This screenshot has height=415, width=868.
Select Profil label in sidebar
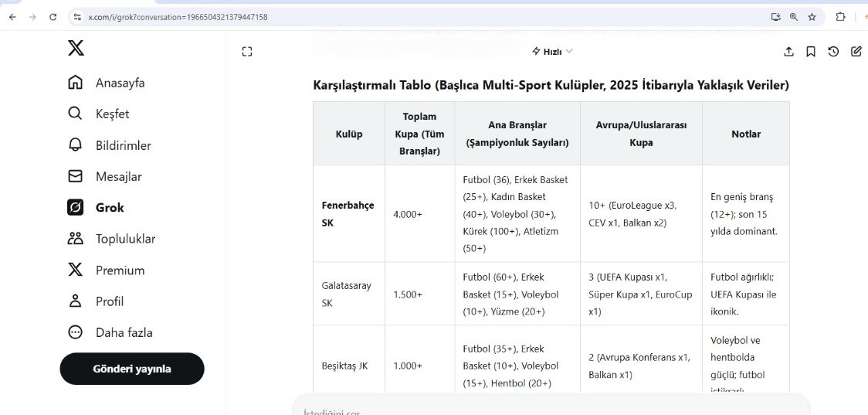coord(110,301)
